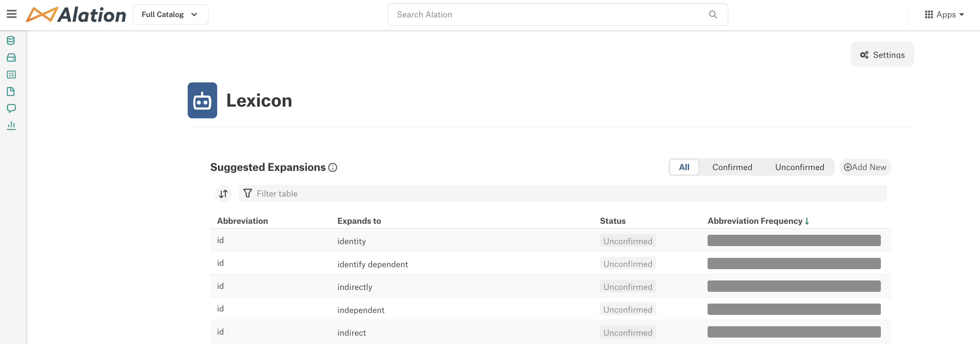Click the frequency bar in indirectly row

[793, 286]
